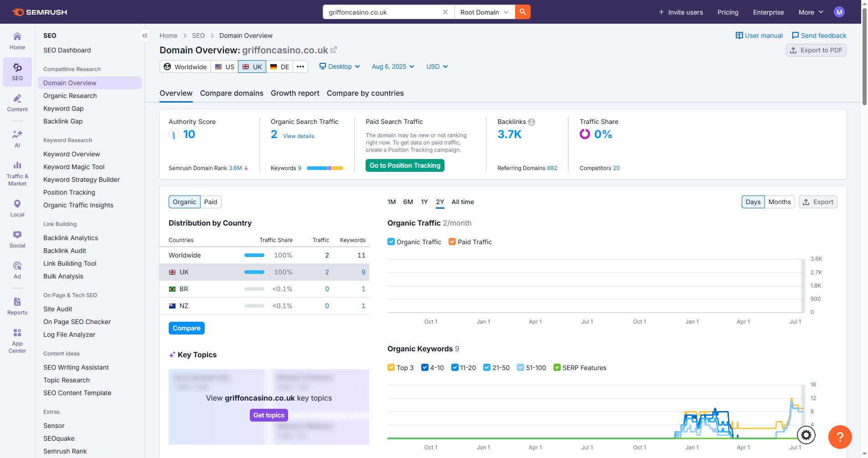Image resolution: width=868 pixels, height=458 pixels.
Task: Switch to Compare by countries tab
Action: click(365, 93)
